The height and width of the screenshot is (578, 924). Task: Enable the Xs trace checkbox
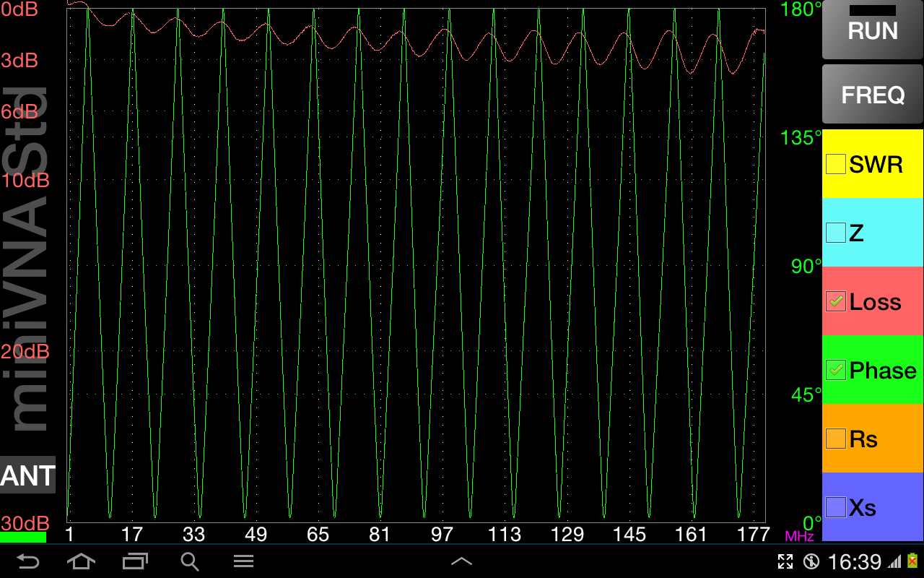pos(835,507)
